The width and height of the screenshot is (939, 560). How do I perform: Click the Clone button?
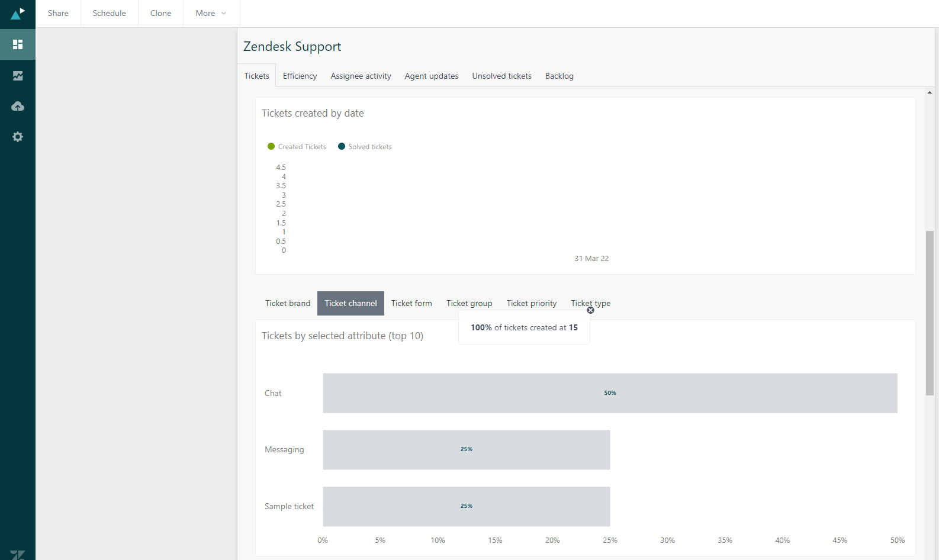click(x=161, y=13)
